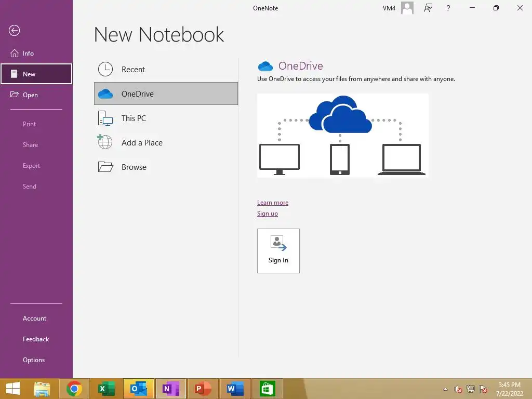Choose This PC as location
The height and width of the screenshot is (399, 532).
pyautogui.click(x=166, y=118)
